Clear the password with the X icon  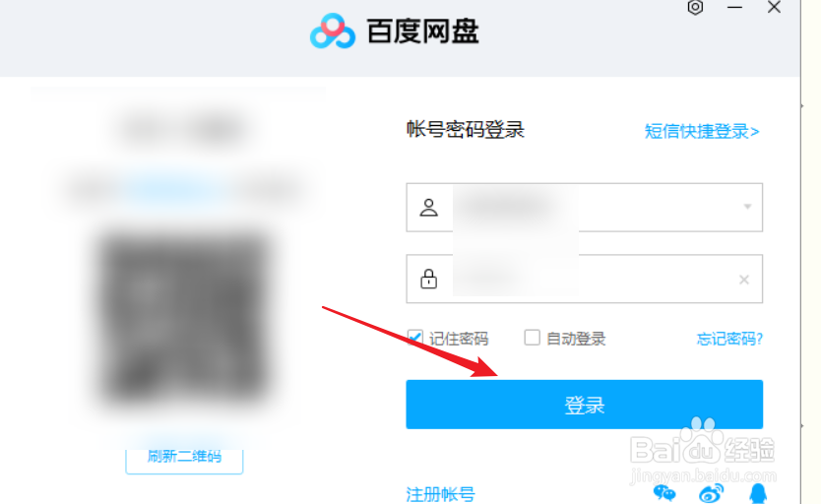743,280
